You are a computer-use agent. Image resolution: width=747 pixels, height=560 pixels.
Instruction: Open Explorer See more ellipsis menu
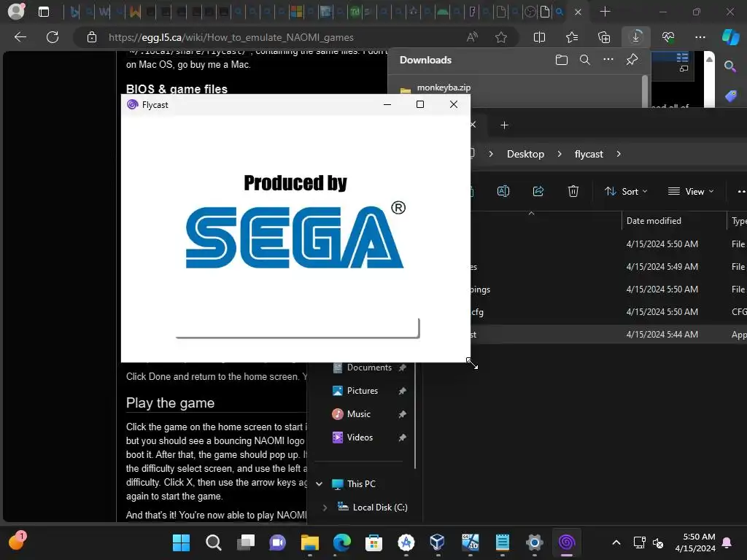pyautogui.click(x=741, y=192)
